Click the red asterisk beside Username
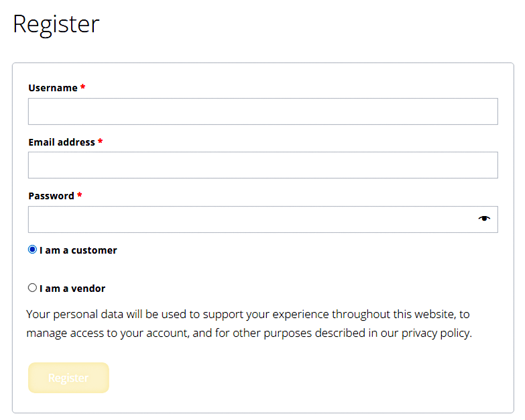This screenshot has width=525, height=420. click(83, 89)
